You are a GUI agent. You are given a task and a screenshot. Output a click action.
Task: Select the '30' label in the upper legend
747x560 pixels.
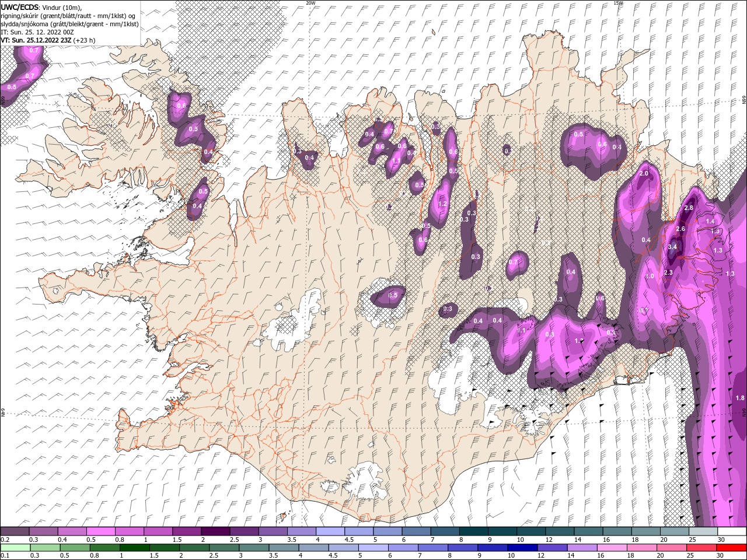(x=721, y=540)
